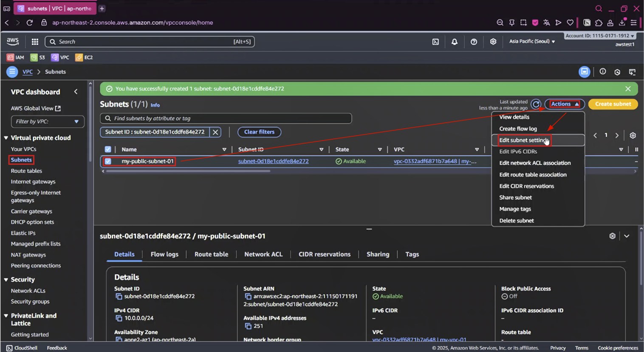Viewport: 644px width, 352px height.
Task: Open details panel preferences gear
Action: pos(612,236)
